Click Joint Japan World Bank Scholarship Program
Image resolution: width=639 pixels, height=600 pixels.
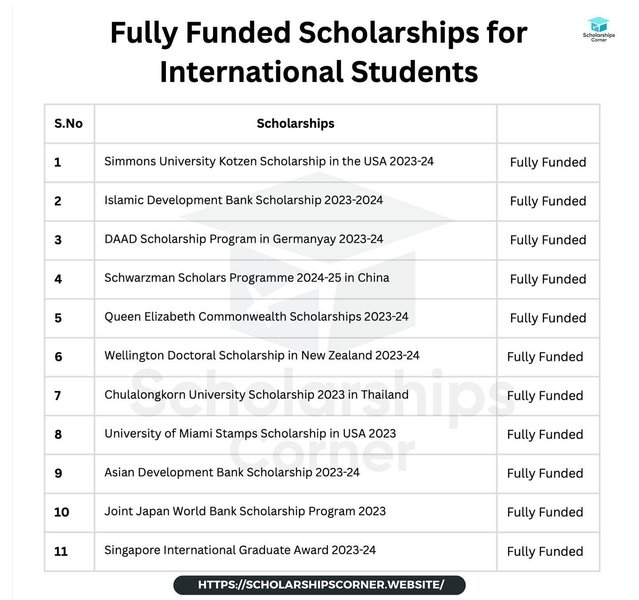[x=245, y=511]
